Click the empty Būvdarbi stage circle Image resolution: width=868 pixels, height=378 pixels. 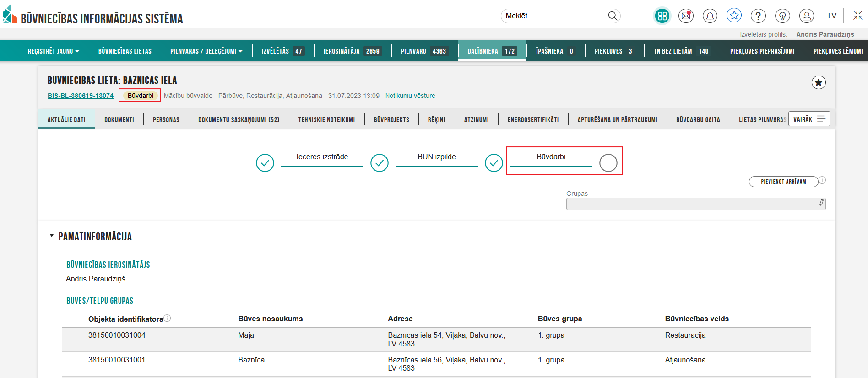(x=608, y=163)
